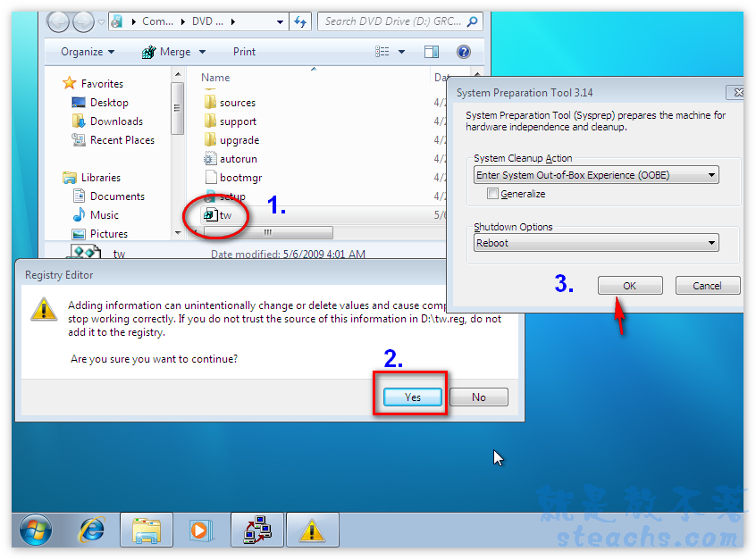
Task: Enable the Generalize checkbox
Action: click(x=492, y=194)
